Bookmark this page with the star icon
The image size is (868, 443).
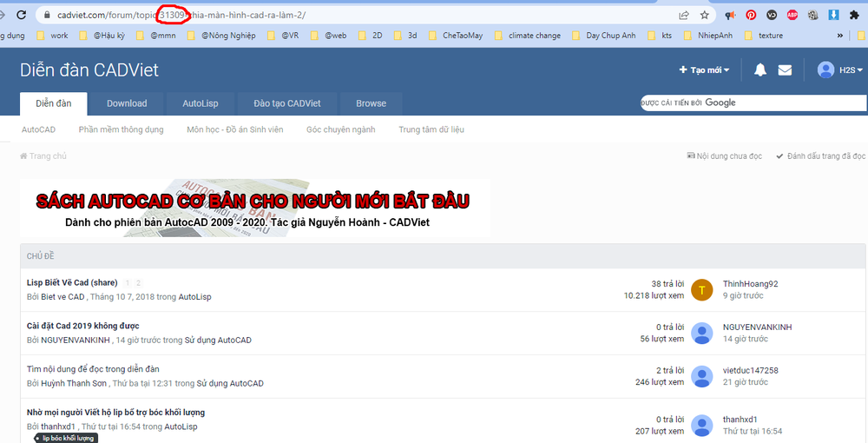[704, 15]
